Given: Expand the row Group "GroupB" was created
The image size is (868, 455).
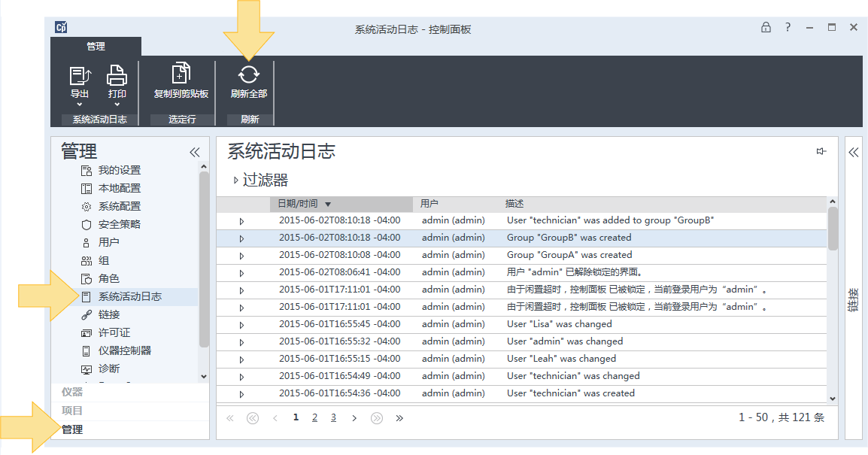Looking at the screenshot, I should tap(241, 238).
